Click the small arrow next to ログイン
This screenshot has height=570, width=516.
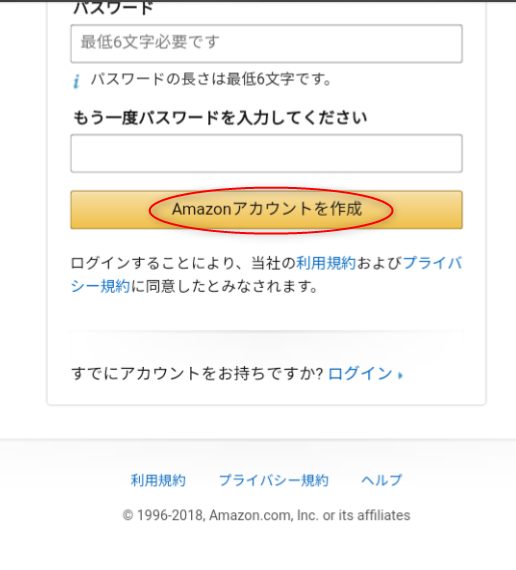point(400,375)
